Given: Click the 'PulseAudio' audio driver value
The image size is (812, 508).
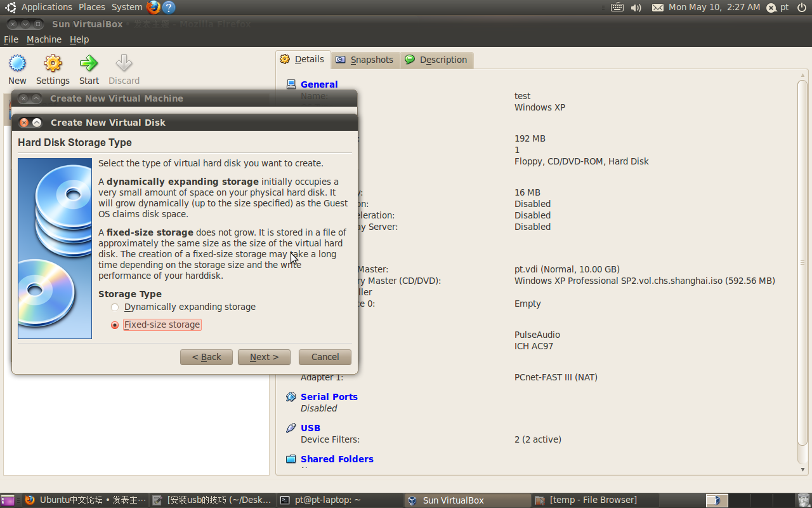Looking at the screenshot, I should [x=537, y=335].
